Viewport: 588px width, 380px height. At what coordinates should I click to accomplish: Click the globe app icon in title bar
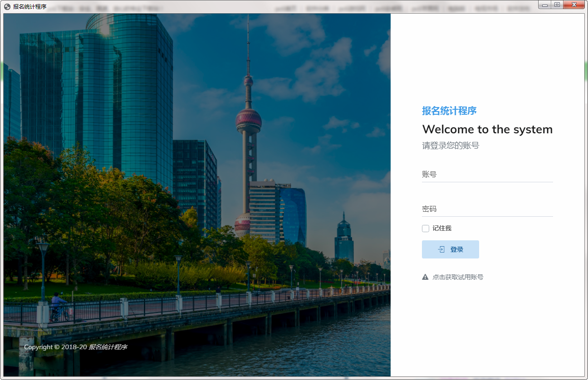(7, 6)
